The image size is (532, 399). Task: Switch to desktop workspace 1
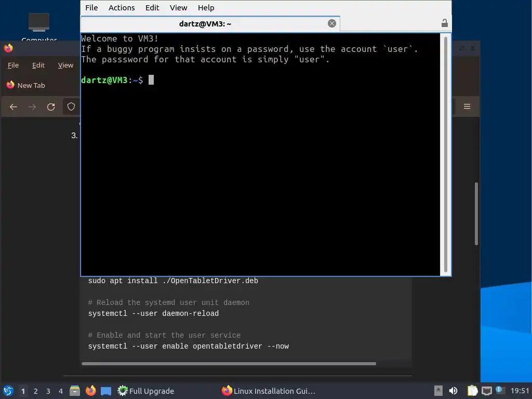(x=23, y=391)
